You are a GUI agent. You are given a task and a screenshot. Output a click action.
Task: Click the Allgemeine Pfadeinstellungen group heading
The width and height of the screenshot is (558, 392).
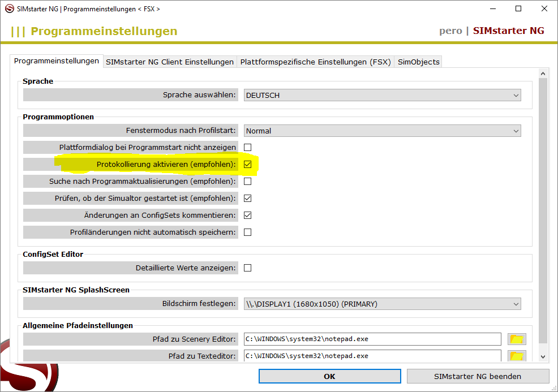click(x=78, y=325)
